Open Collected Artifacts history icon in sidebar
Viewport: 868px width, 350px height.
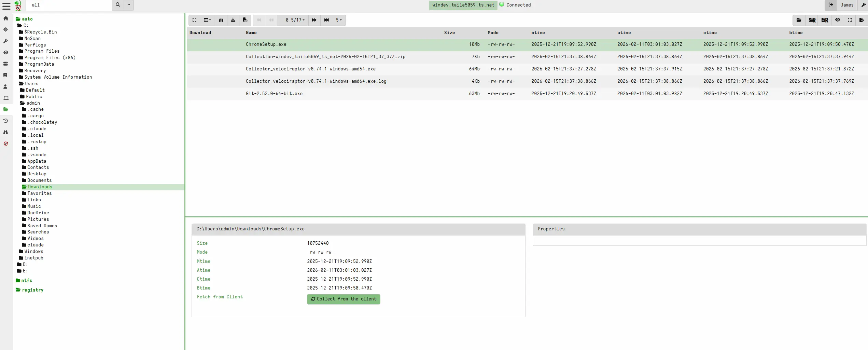tap(6, 121)
